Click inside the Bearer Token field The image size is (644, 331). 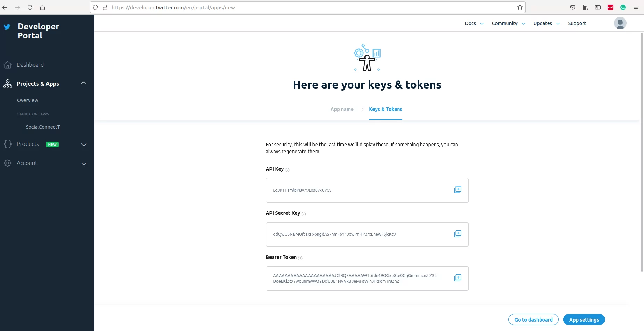(x=367, y=279)
